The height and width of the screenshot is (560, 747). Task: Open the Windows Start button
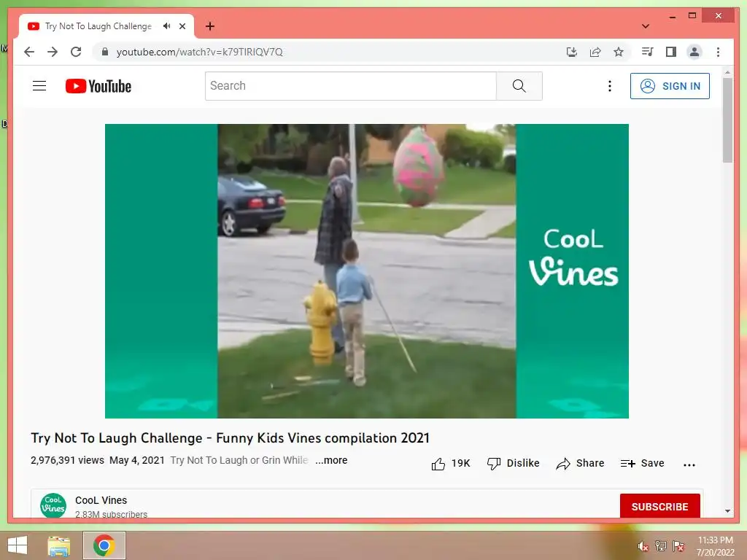coord(18,545)
